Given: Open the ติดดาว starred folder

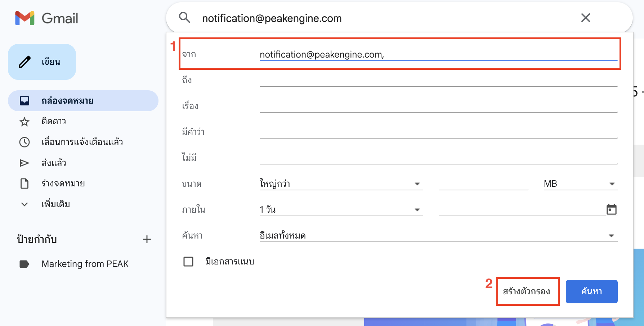Looking at the screenshot, I should pos(54,121).
